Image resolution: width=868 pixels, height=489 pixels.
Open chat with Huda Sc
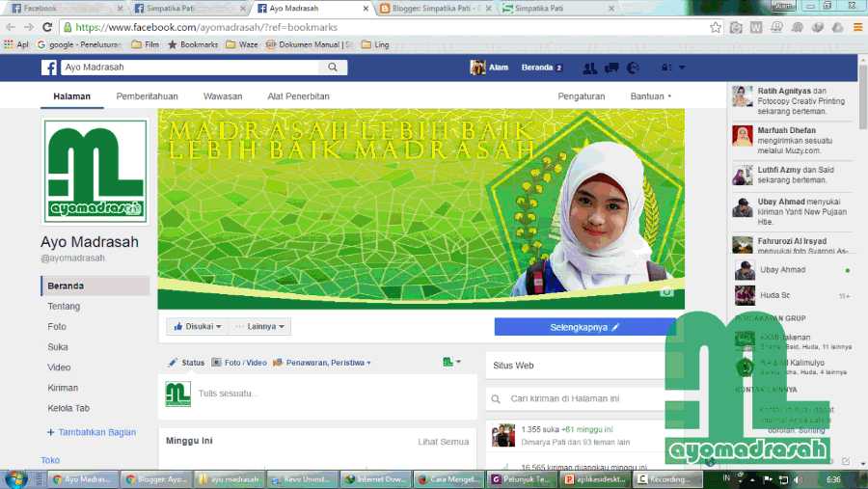point(793,296)
